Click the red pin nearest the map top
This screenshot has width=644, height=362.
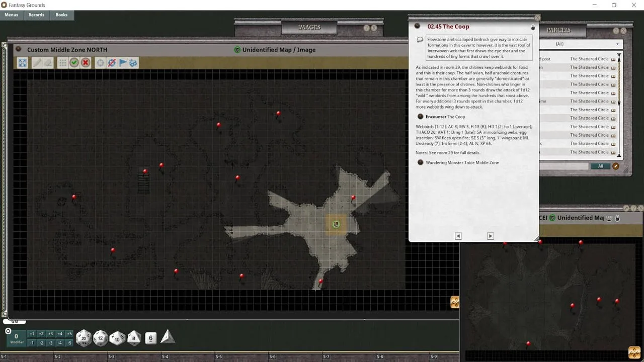tap(278, 115)
